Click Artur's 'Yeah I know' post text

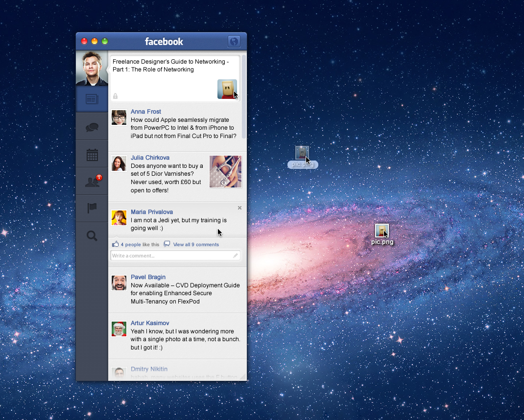point(186,339)
